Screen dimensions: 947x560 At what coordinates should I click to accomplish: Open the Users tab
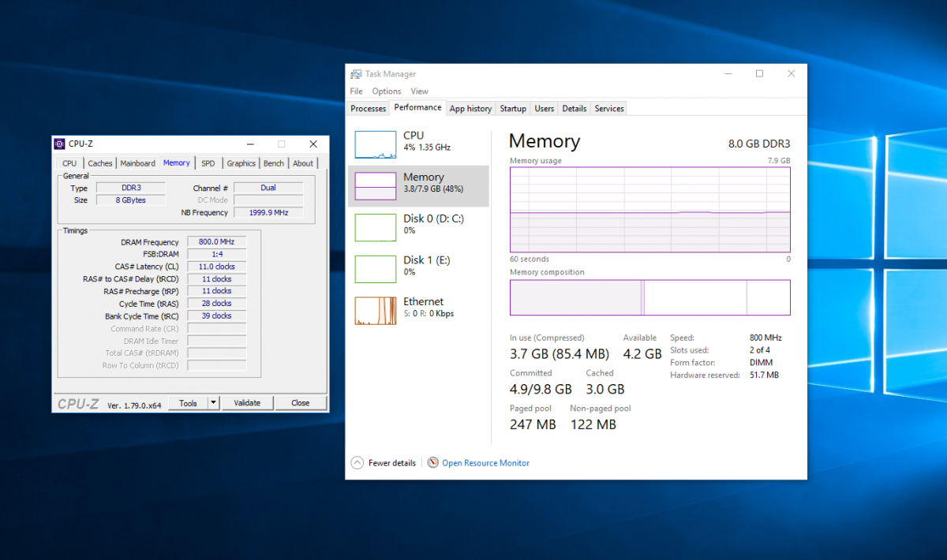(x=545, y=109)
